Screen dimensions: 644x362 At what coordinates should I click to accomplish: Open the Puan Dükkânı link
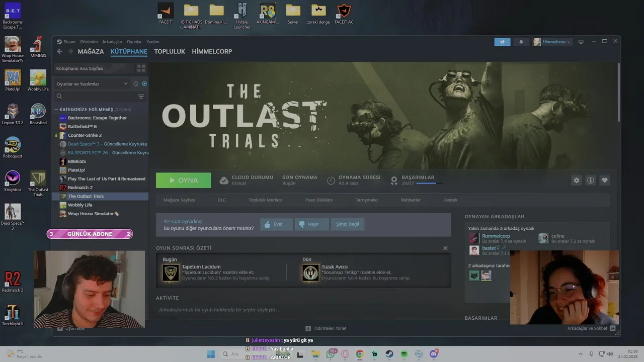pos(319,200)
